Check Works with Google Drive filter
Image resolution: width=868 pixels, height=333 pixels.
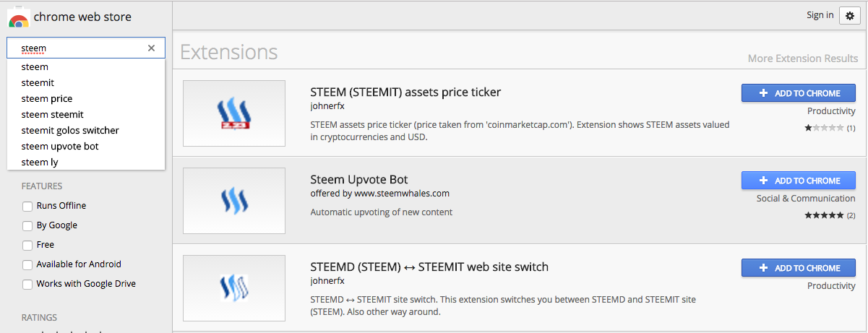[27, 284]
